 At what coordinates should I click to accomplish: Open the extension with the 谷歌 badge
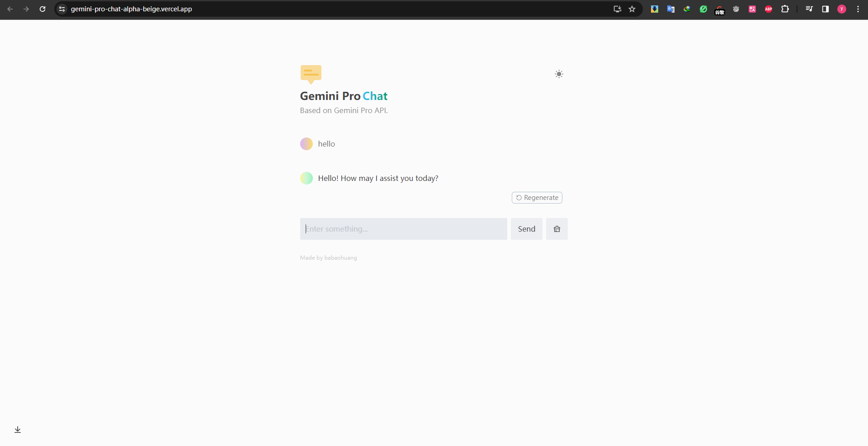coord(720,10)
